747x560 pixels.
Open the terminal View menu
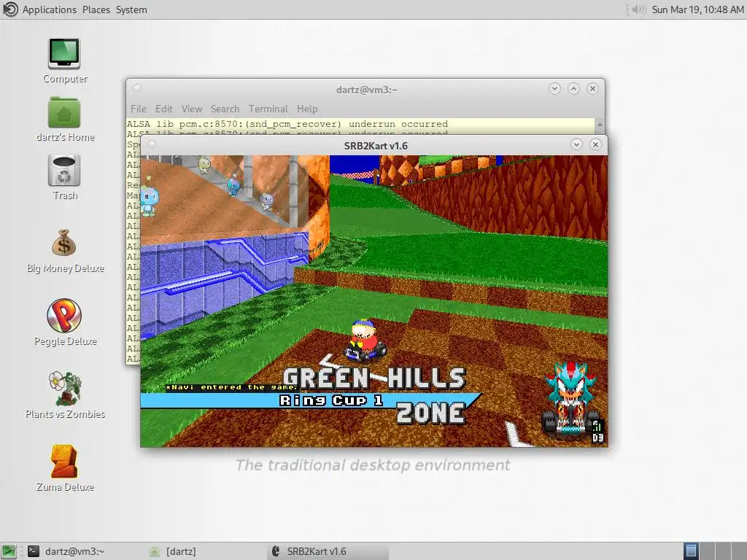click(192, 109)
